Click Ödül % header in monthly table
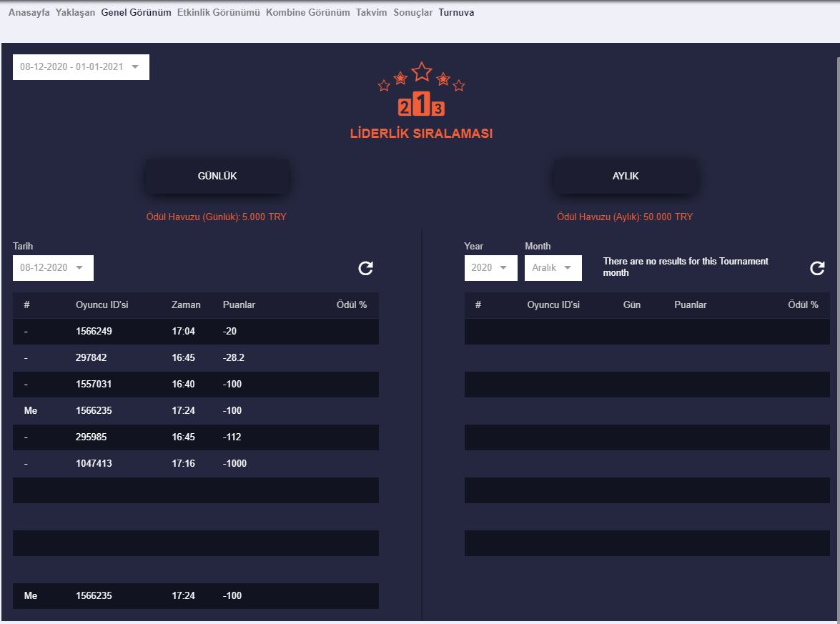The height and width of the screenshot is (624, 840). pos(803,304)
